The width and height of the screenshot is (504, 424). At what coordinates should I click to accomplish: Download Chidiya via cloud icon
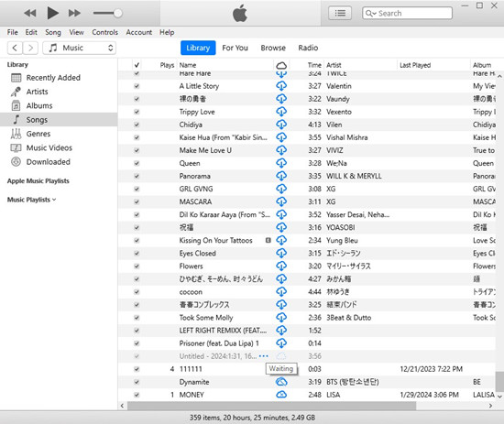[x=281, y=125]
